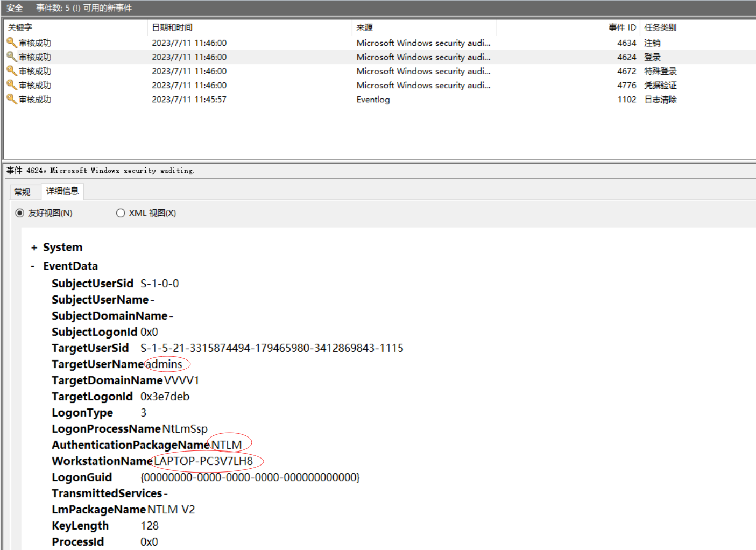Click key icon of event 4624 row
The width and height of the screenshot is (756, 550).
pyautogui.click(x=11, y=57)
